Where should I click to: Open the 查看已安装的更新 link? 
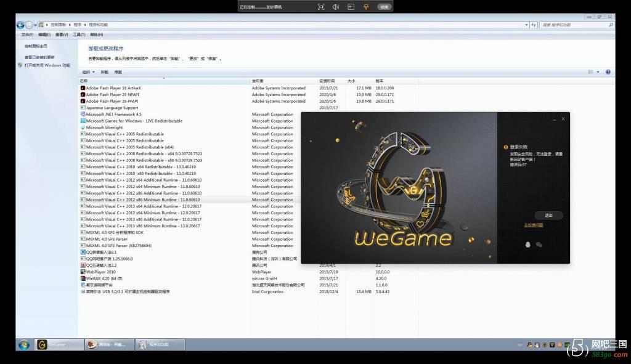click(39, 57)
